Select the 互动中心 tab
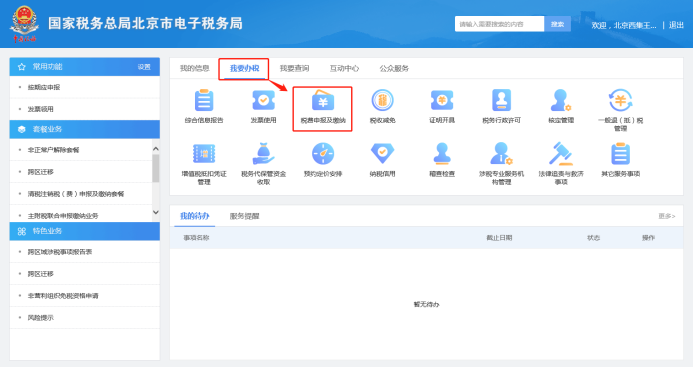This screenshot has width=693, height=368. [x=344, y=68]
